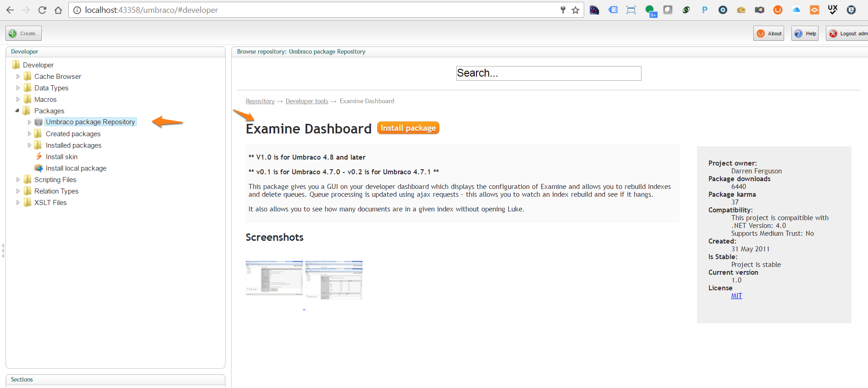Click the 'Darren Ferguson' project owner text

[x=757, y=171]
